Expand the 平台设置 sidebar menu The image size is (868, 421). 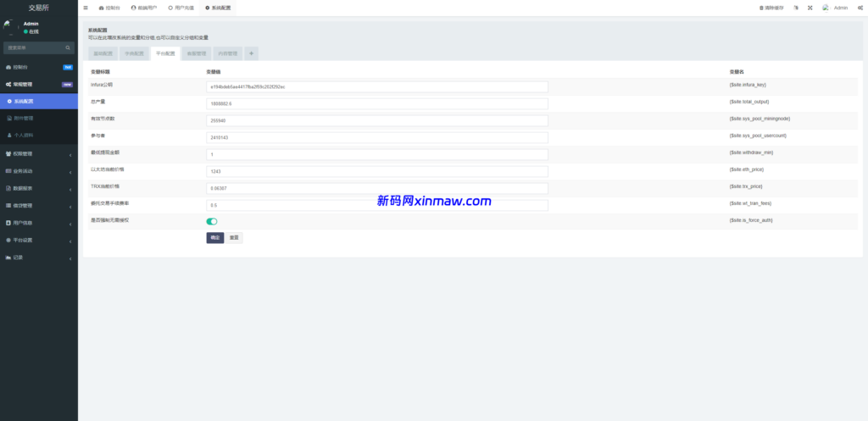click(38, 240)
